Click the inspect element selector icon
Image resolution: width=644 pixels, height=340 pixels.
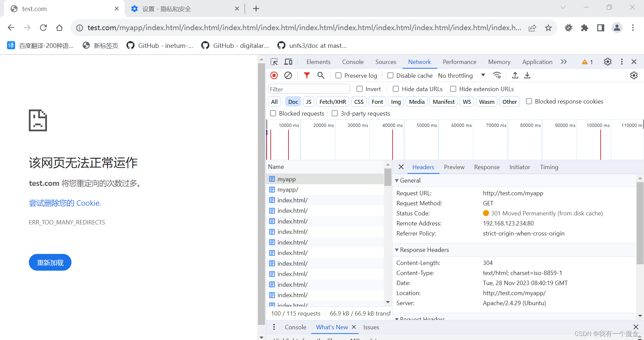[x=274, y=62]
